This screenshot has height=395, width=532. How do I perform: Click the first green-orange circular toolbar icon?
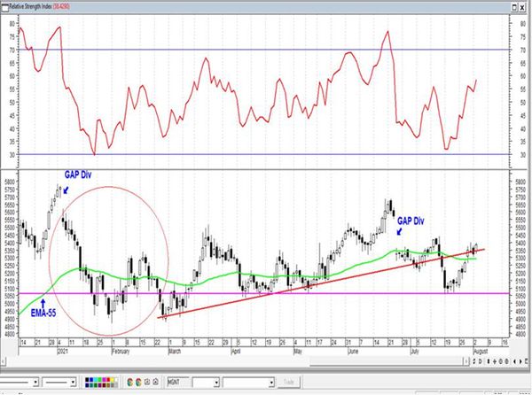tap(130, 382)
